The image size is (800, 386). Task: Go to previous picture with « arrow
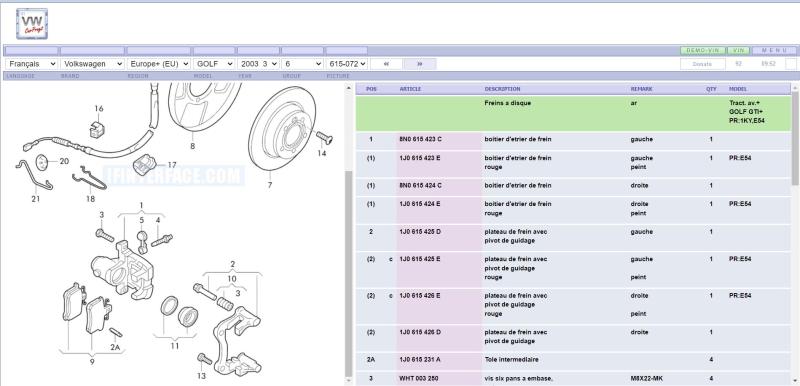pos(386,64)
